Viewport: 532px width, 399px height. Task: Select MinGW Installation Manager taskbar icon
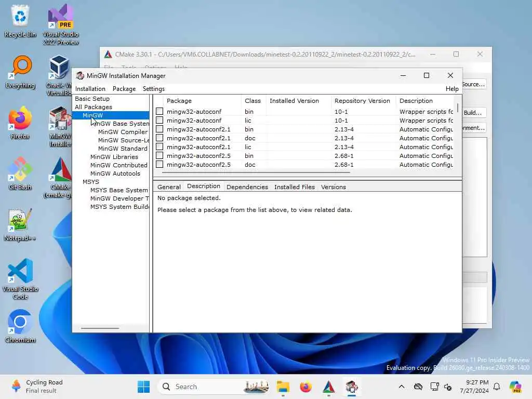pyautogui.click(x=352, y=387)
